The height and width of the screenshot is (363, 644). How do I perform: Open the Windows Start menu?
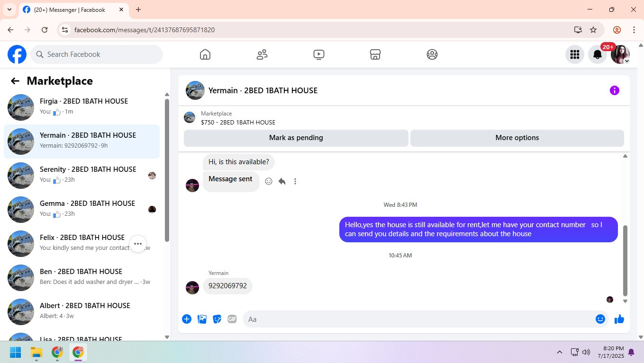click(x=15, y=352)
